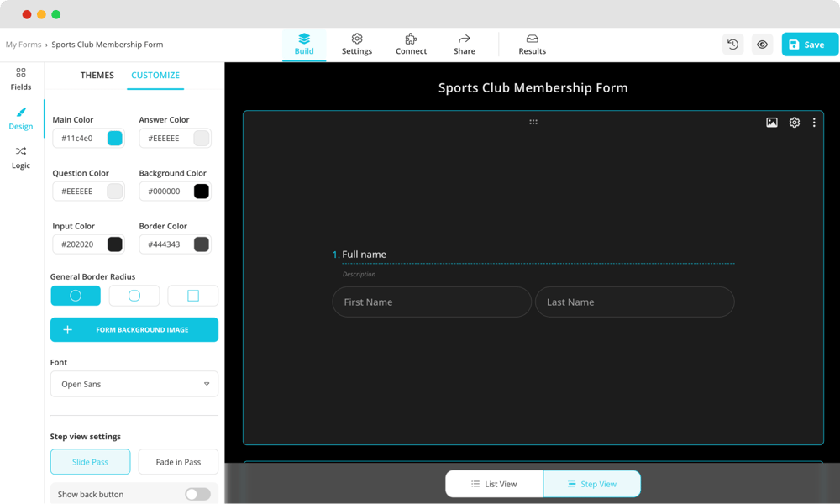Open the Logic panel in sidebar
The image size is (840, 504).
[21, 157]
